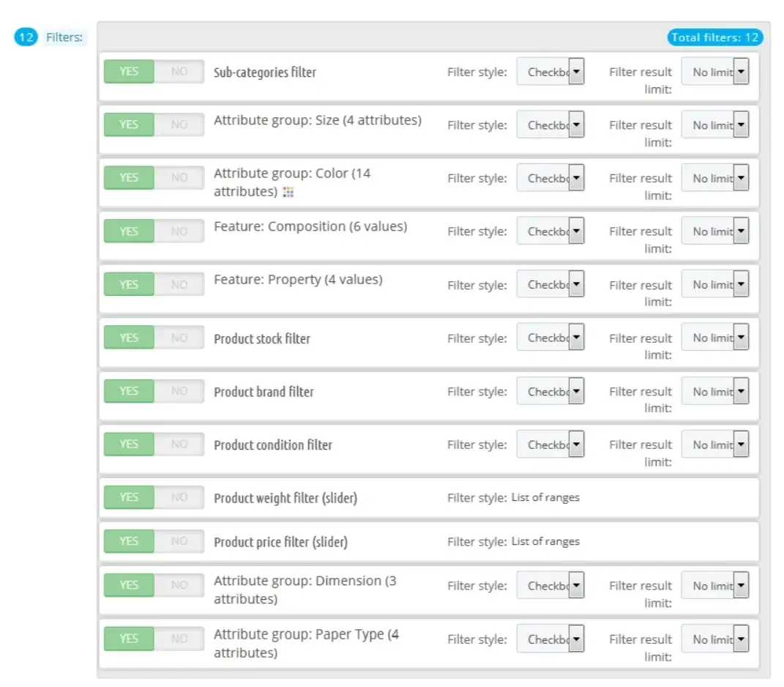Viewport: 784px width, 687px height.
Task: Open result limit dropdown for Size attribute group
Action: [716, 125]
